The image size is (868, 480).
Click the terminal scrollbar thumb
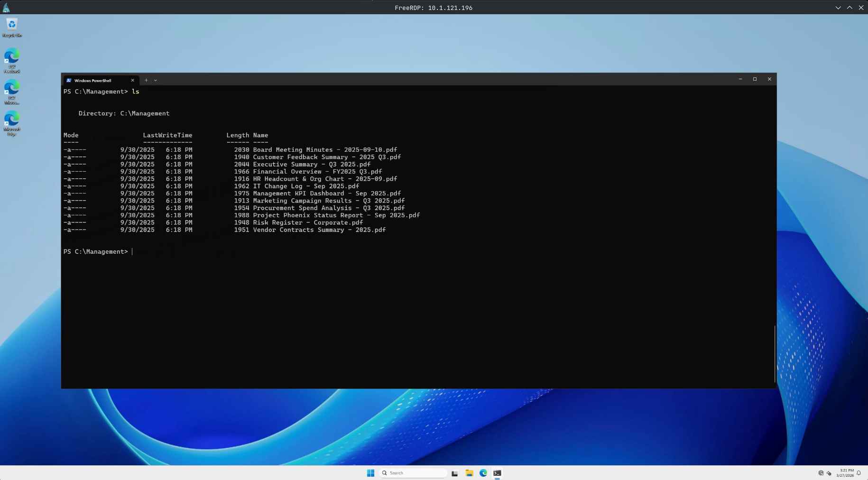(775, 353)
